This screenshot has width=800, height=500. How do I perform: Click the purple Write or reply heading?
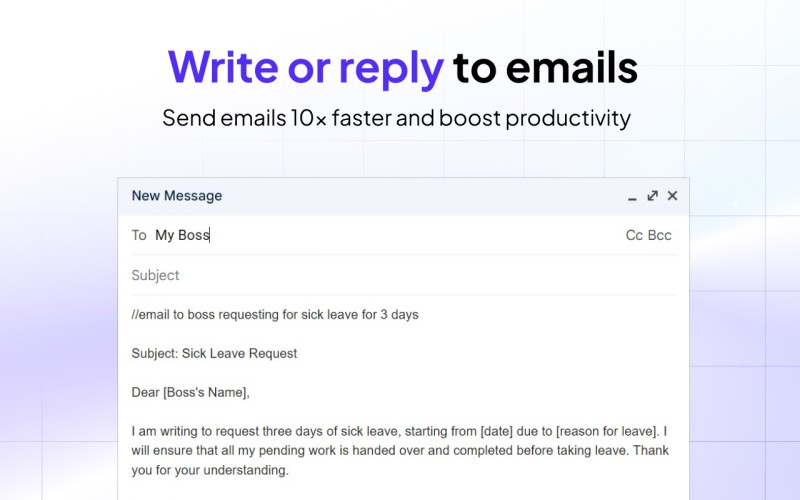[x=306, y=67]
